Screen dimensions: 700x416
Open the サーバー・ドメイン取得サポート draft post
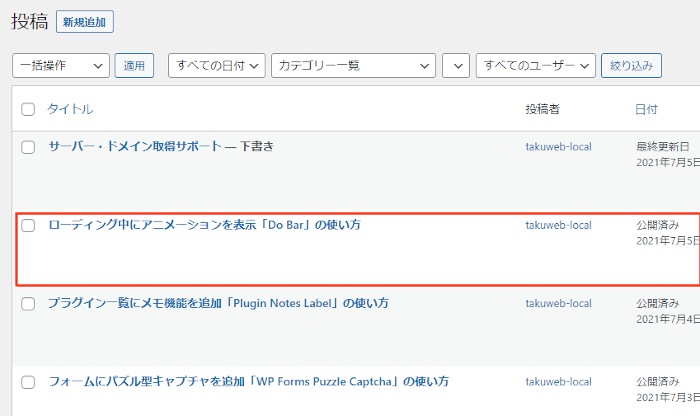click(x=135, y=146)
